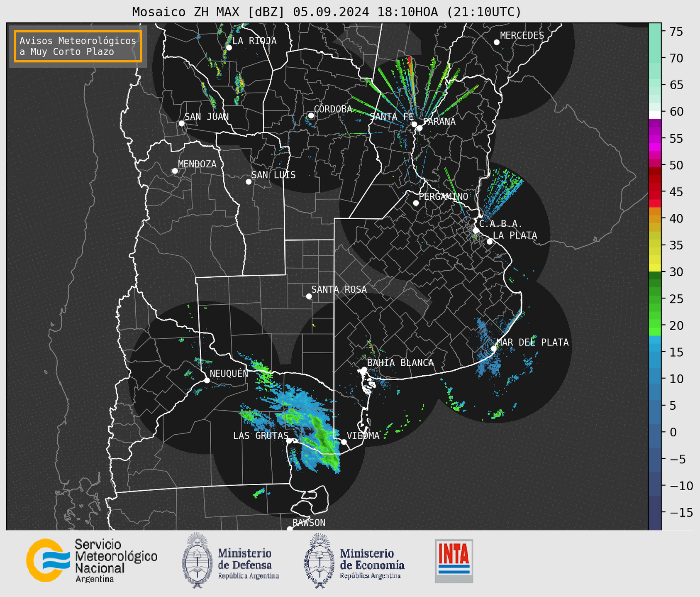Screen dimensions: 700x597
Task: Select the Pergamino city marker dot
Action: click(416, 203)
